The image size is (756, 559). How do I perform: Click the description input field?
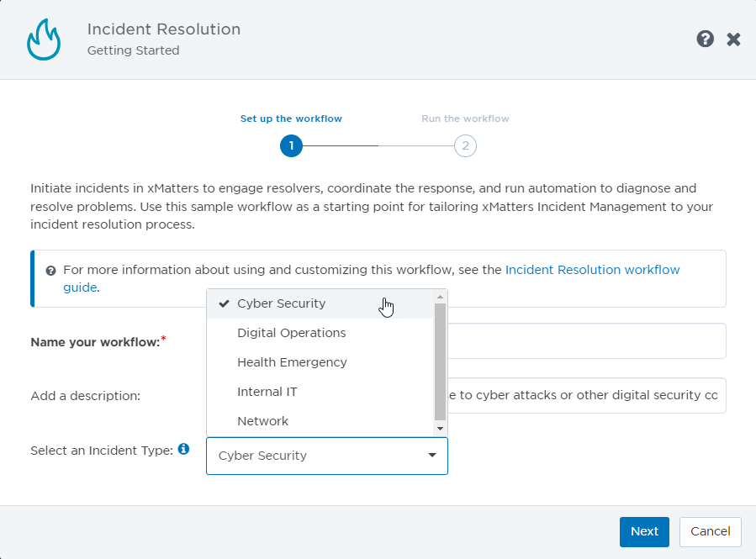coord(586,396)
